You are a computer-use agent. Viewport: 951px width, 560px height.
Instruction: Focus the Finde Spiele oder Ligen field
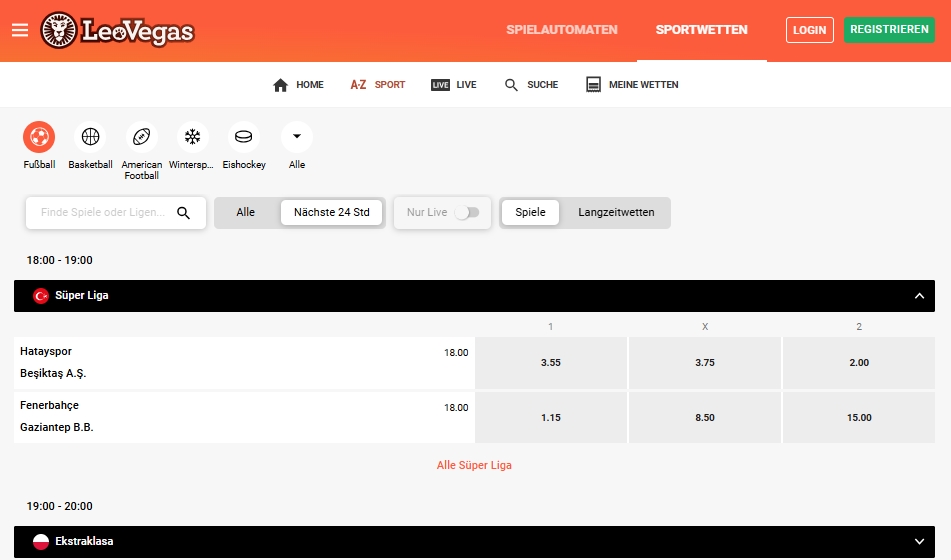(x=116, y=212)
